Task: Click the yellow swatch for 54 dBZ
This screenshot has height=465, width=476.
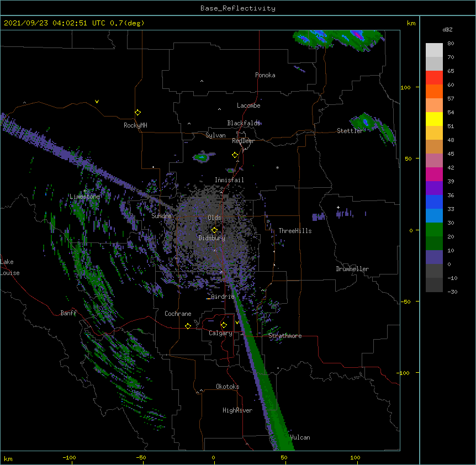Action: tap(434, 119)
